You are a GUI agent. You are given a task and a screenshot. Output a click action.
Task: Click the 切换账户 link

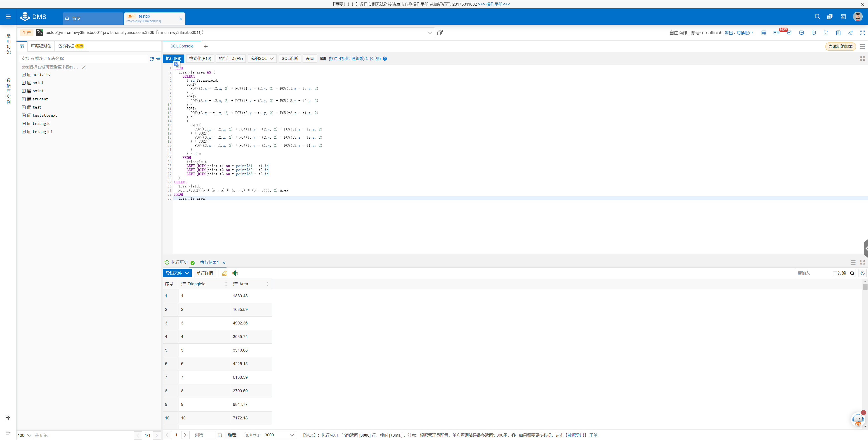744,33
